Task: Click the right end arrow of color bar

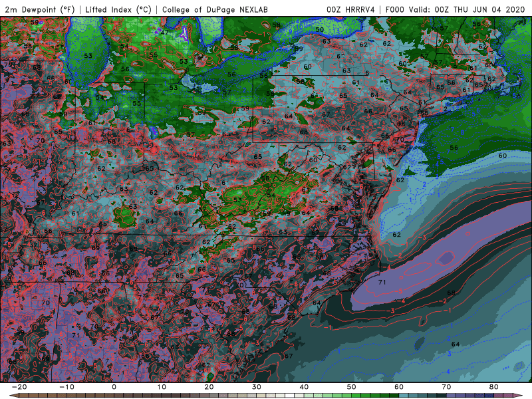Action: pyautogui.click(x=519, y=395)
